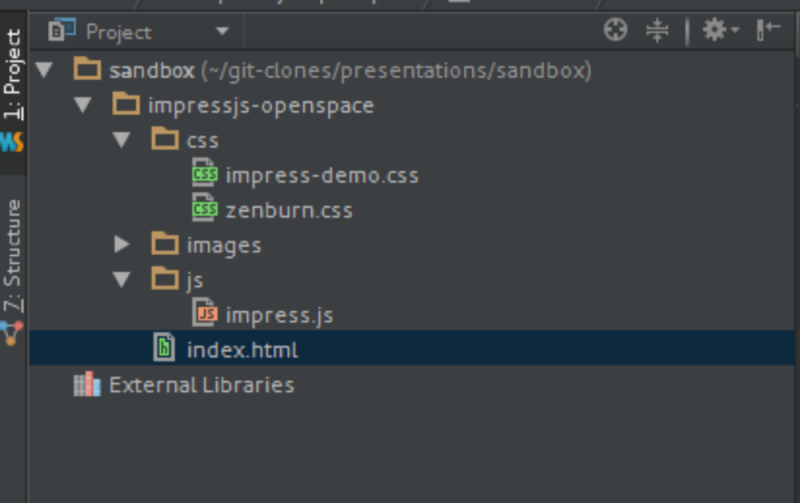Open the gear settings menu
This screenshot has height=503, width=800.
pos(718,31)
